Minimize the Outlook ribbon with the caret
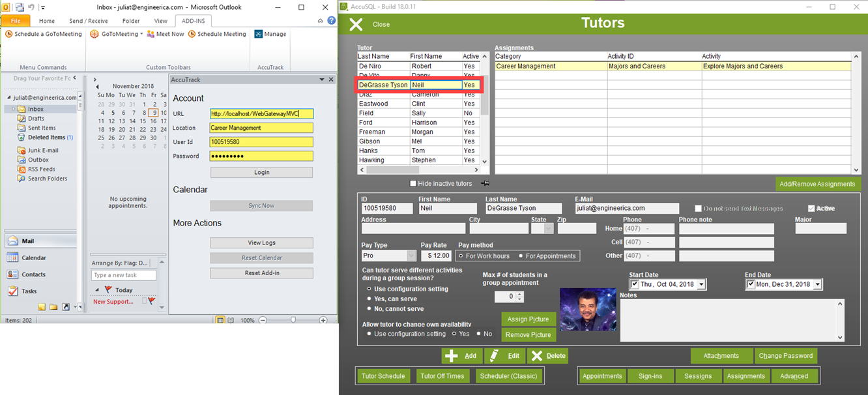The height and width of the screenshot is (395, 868). (321, 21)
